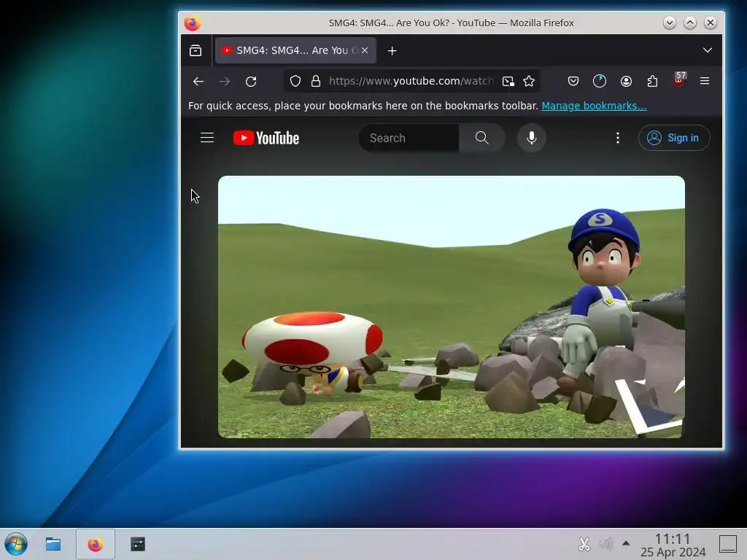Open uBlock icon showing 57 badge
Screen dimensions: 747x560
pyautogui.click(x=679, y=80)
